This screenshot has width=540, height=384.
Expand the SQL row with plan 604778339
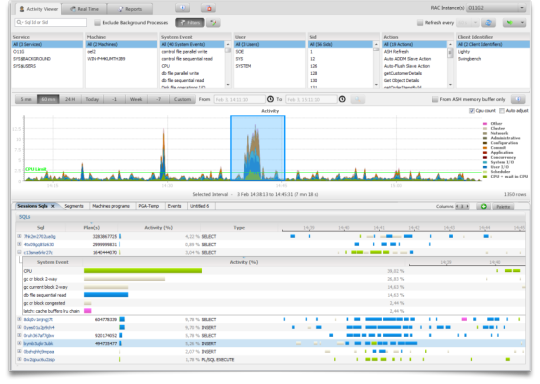19,319
